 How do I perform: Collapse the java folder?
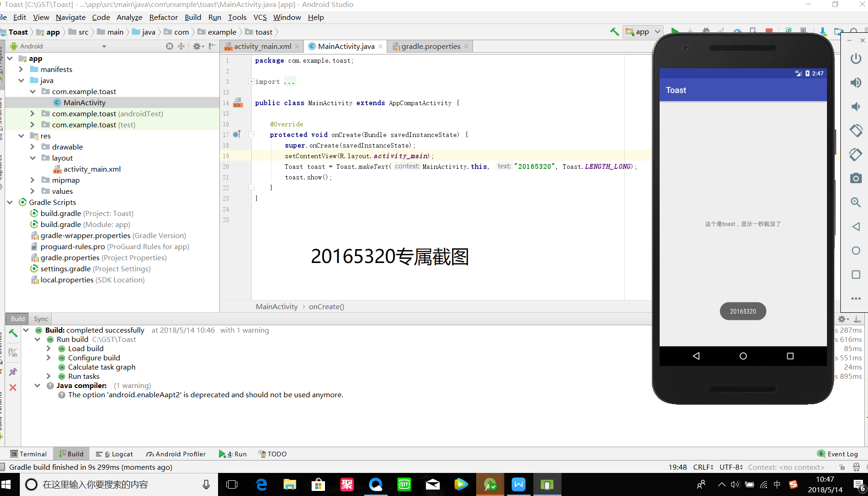(x=21, y=80)
